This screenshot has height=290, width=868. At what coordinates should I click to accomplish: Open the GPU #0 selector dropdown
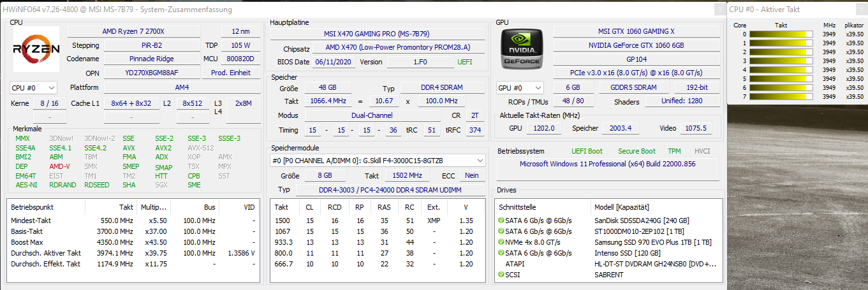coord(520,87)
